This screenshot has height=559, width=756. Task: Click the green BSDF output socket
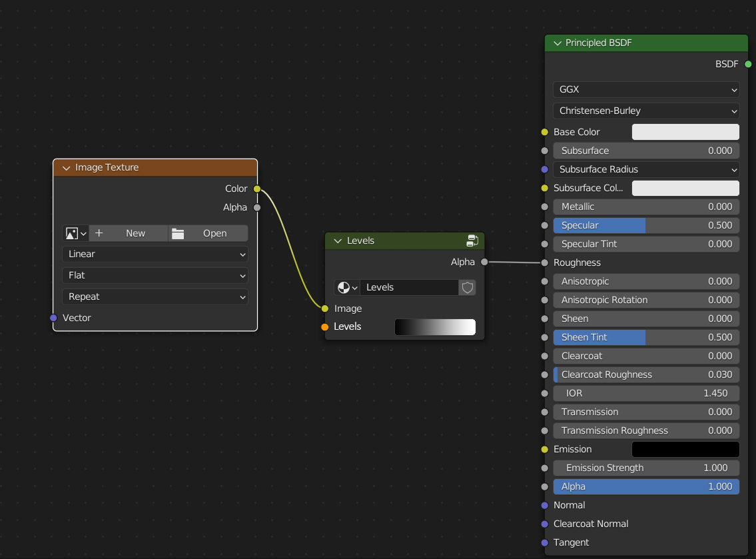[748, 64]
